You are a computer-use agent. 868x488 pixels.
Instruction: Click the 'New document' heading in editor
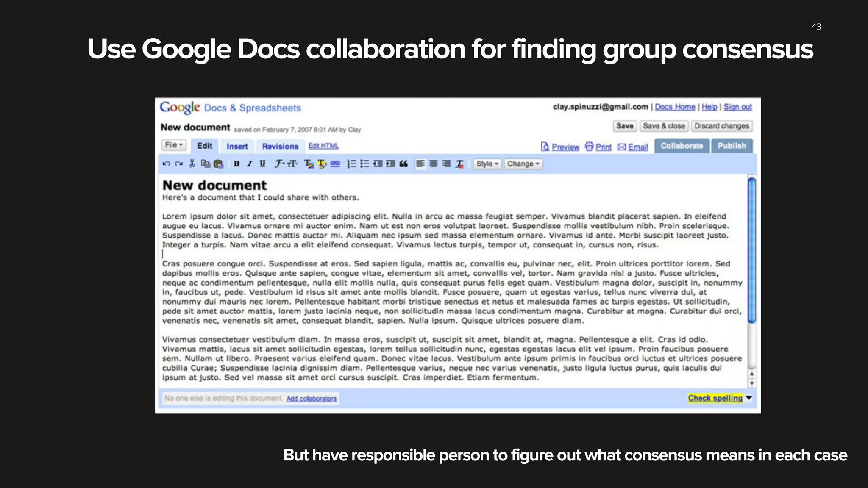(x=214, y=185)
